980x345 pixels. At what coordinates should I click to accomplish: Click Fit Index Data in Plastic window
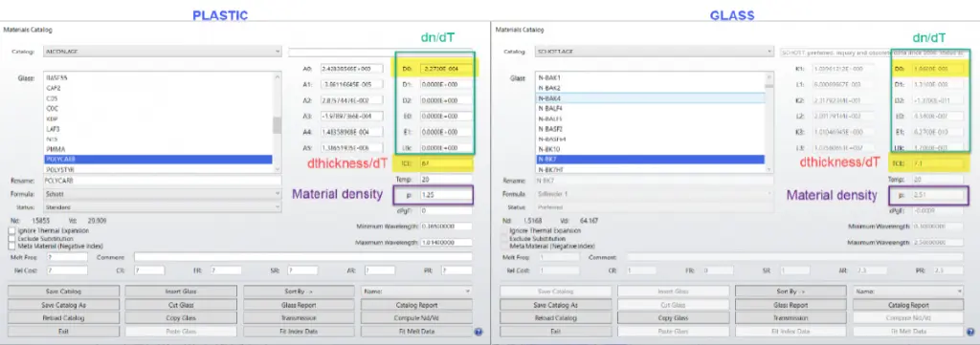click(299, 332)
